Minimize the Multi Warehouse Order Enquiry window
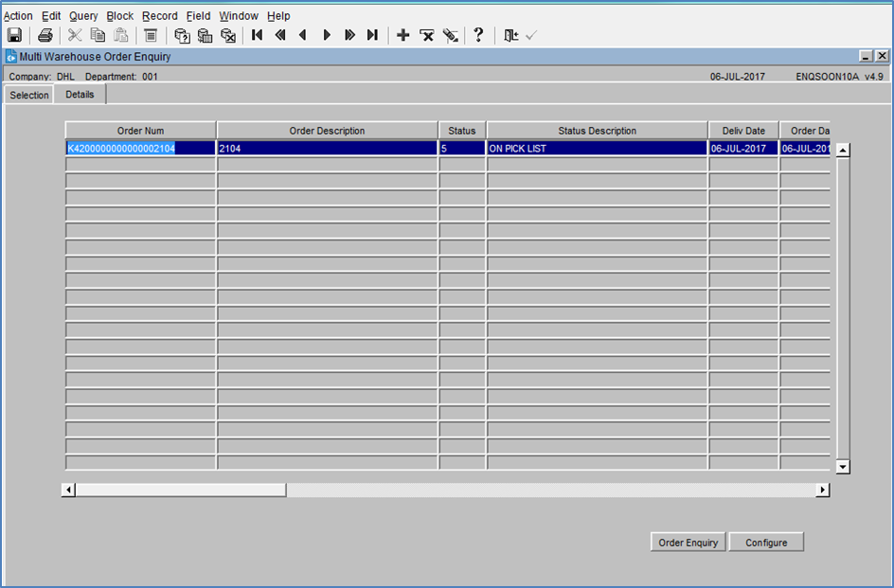The width and height of the screenshot is (894, 588). tap(866, 56)
